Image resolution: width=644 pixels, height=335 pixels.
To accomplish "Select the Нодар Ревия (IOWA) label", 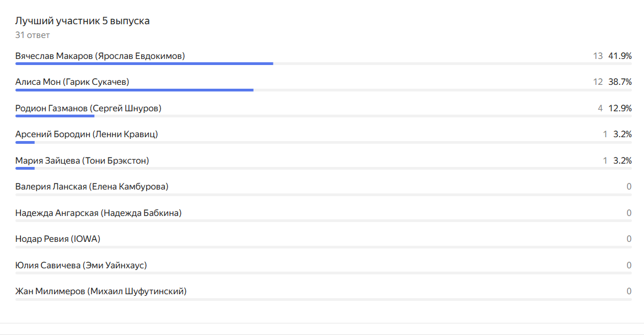I will (x=58, y=239).
